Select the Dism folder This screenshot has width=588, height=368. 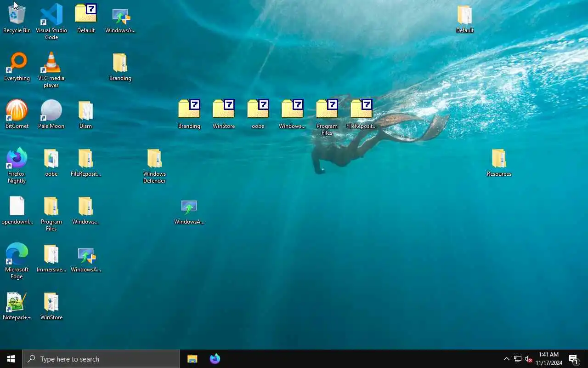86,114
